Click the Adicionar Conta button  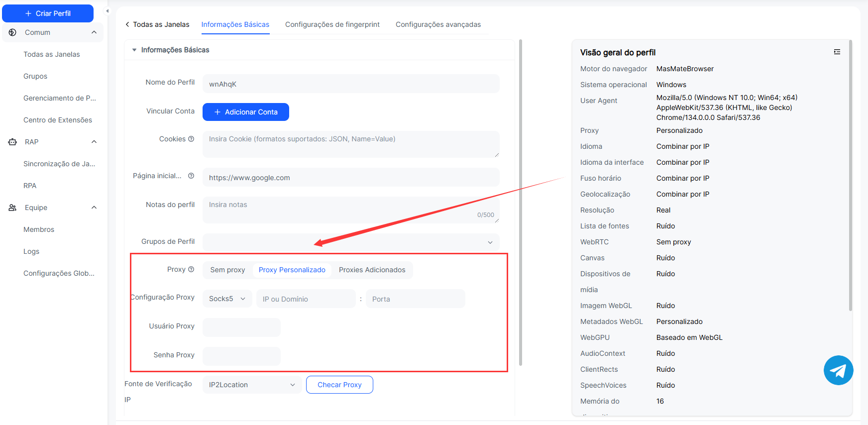tap(246, 112)
